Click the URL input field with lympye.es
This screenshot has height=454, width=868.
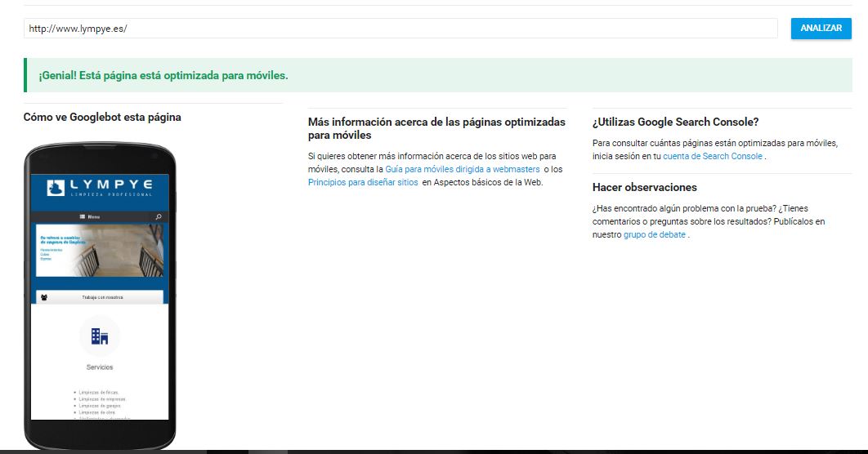tap(400, 28)
